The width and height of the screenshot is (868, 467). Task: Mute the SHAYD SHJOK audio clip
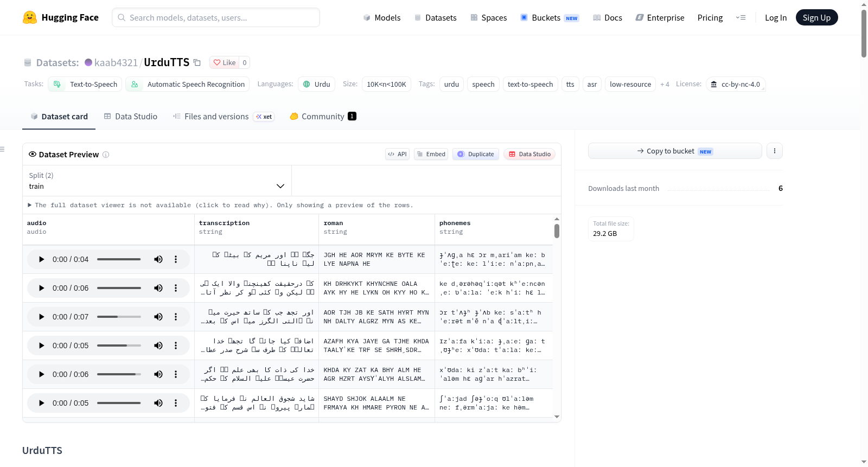pos(158,403)
